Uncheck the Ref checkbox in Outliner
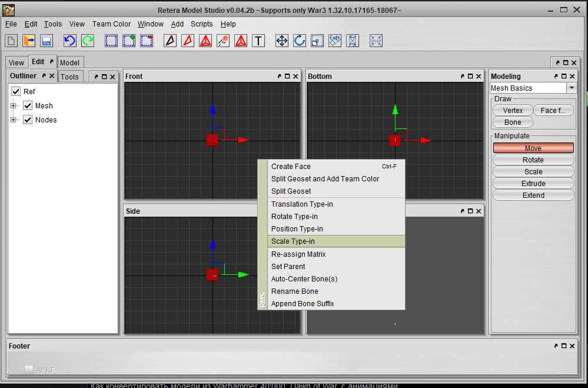Viewport: 588px width, 388px height. click(x=16, y=91)
